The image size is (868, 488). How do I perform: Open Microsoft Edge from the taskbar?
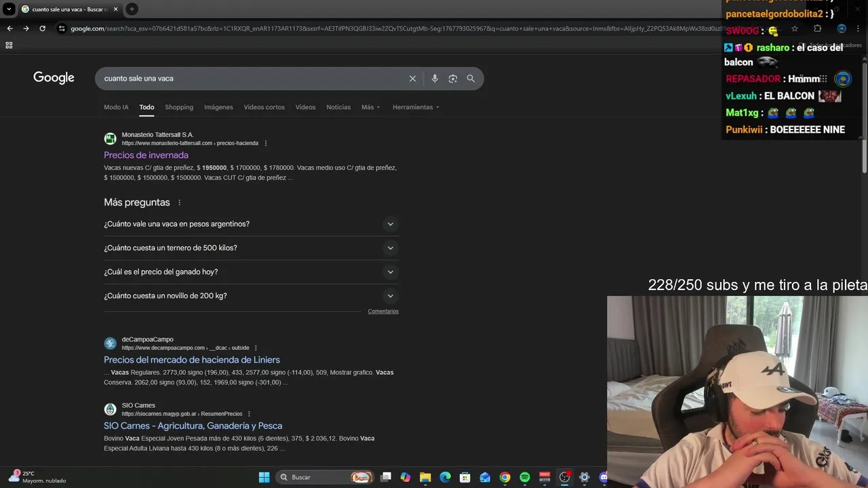(x=445, y=477)
